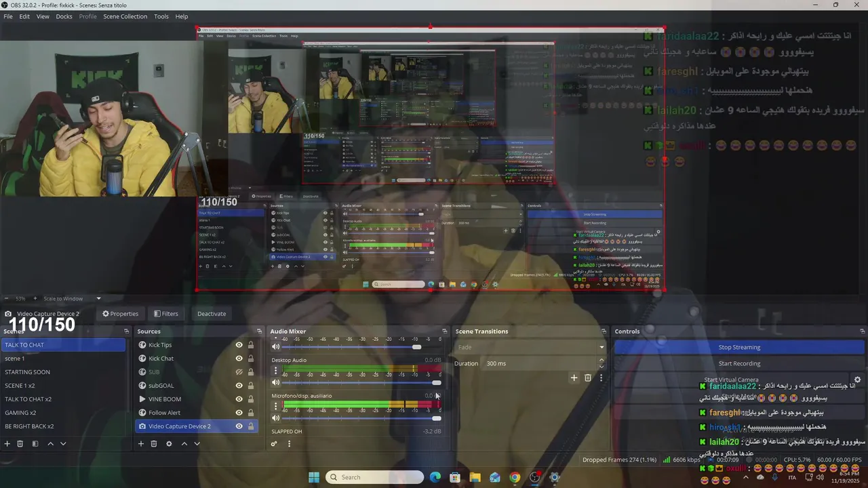The width and height of the screenshot is (868, 488).
Task: Add a new source in Sources dock
Action: click(141, 444)
